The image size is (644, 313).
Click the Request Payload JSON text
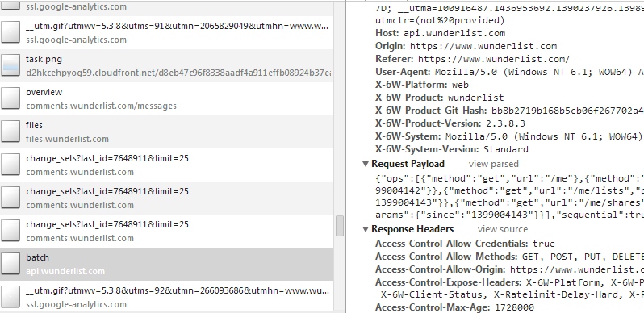509,196
